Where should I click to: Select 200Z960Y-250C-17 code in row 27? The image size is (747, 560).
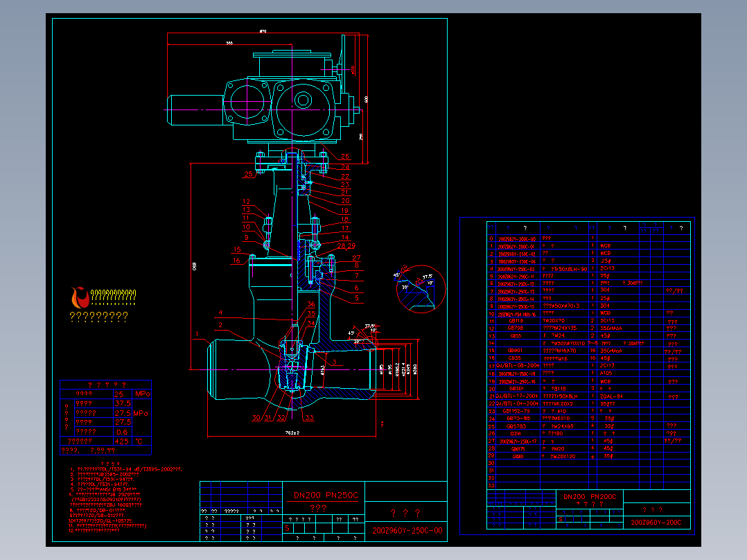(518, 441)
